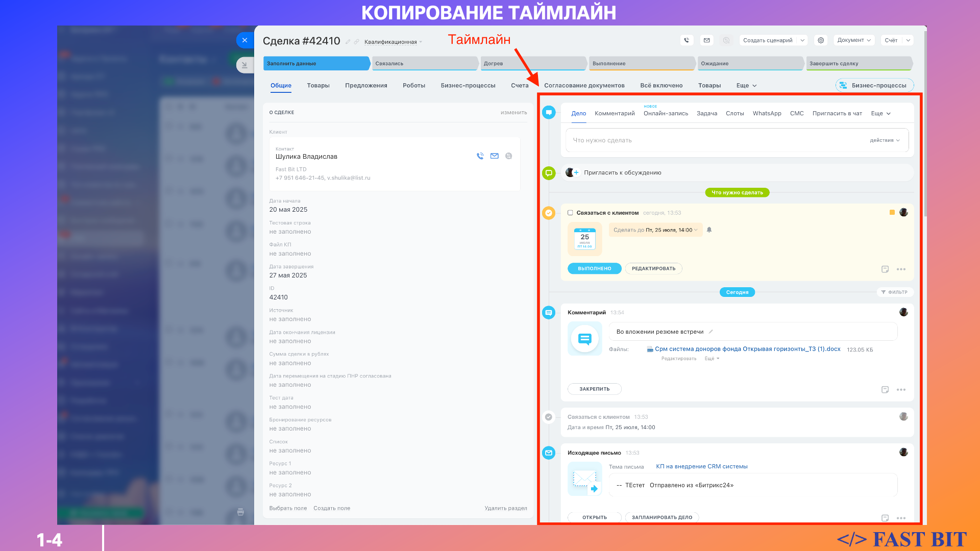Click the phone call icon in the header

click(687, 40)
